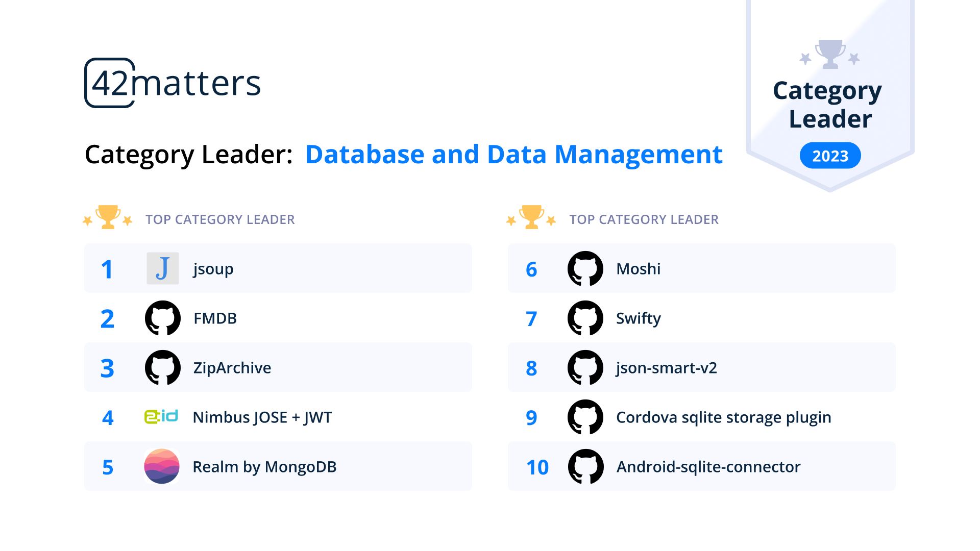Click the rank number 10
This screenshot has height=551, width=980.
pyautogui.click(x=537, y=467)
